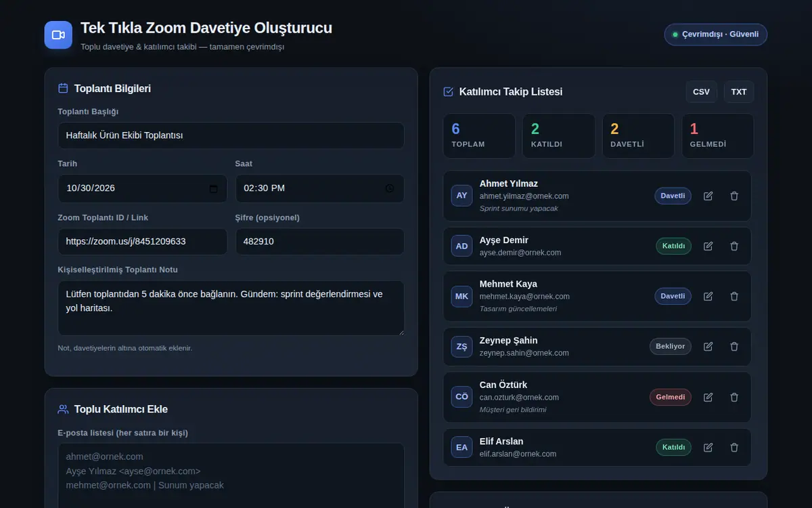Click the email ayse.demir@ornek.com

(x=520, y=253)
